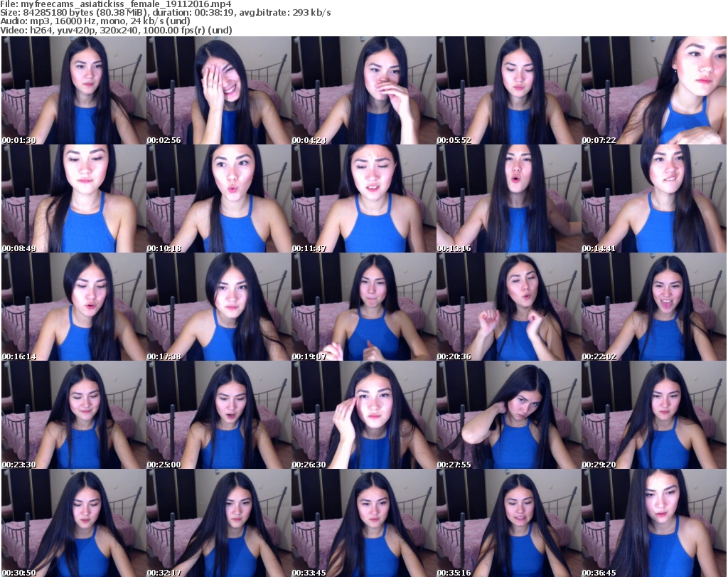Open the thumbnail timestamped 00:04:24
The image size is (728, 577).
point(363,90)
